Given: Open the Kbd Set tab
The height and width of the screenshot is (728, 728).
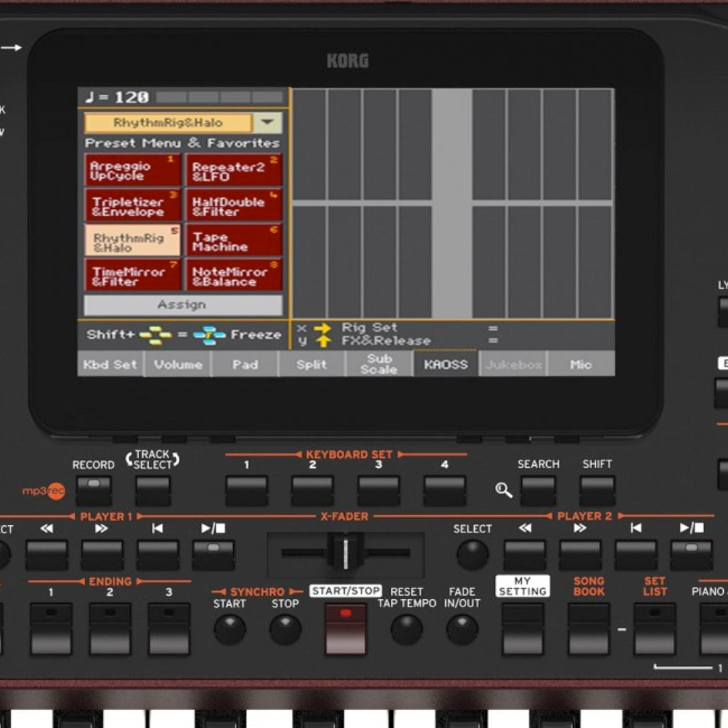Looking at the screenshot, I should coord(110,364).
